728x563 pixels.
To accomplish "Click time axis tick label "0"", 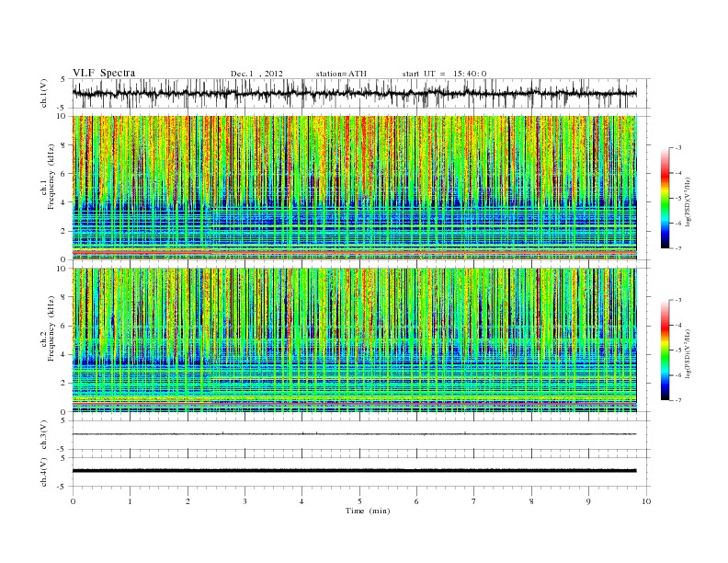I will (x=73, y=501).
